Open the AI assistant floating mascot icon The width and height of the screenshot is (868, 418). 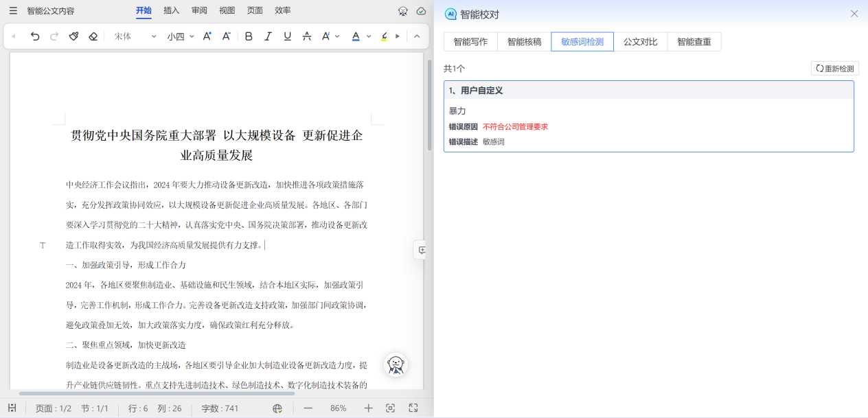(396, 364)
